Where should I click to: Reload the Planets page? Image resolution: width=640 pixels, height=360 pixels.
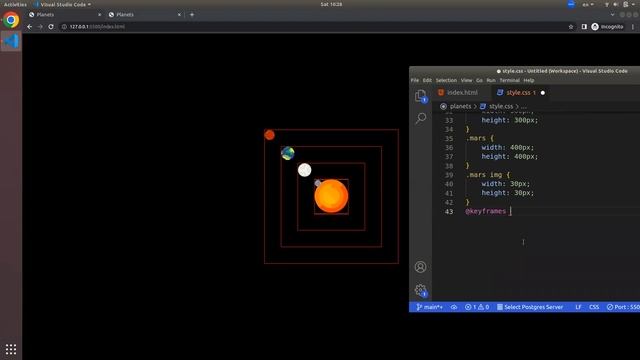click(x=51, y=27)
